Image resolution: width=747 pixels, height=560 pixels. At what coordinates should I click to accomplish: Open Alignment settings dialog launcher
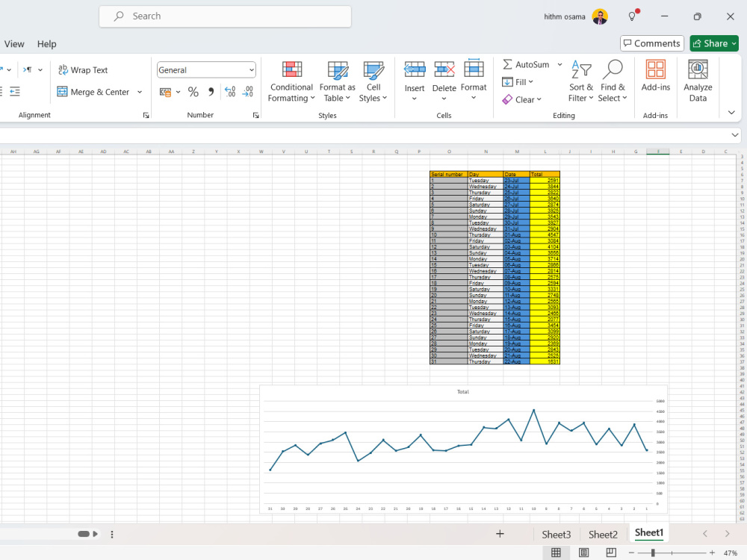tap(146, 115)
